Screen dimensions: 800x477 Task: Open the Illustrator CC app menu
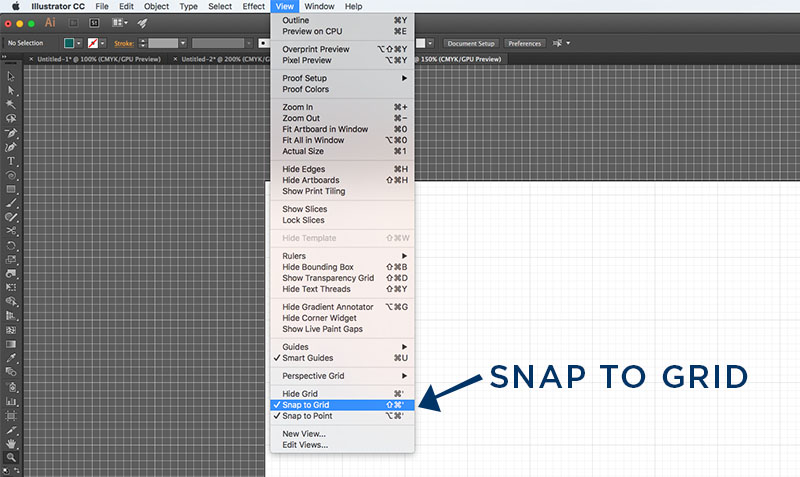pos(58,7)
